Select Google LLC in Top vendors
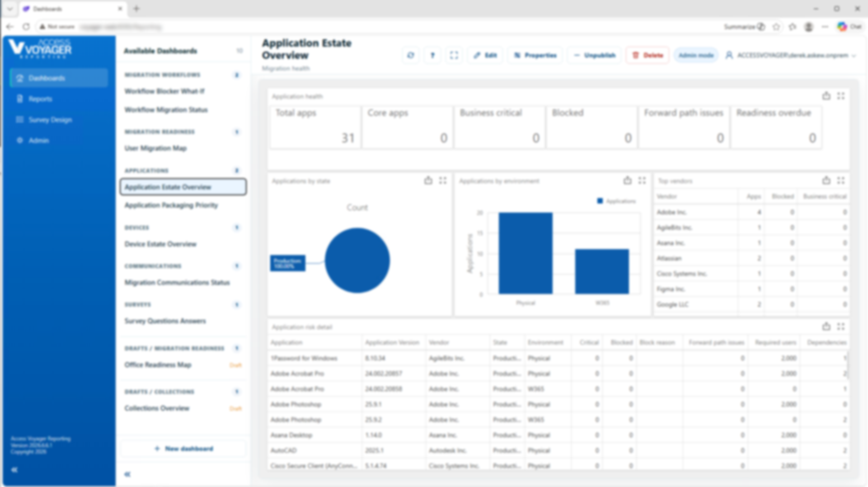Image resolution: width=868 pixels, height=487 pixels. click(x=751, y=304)
